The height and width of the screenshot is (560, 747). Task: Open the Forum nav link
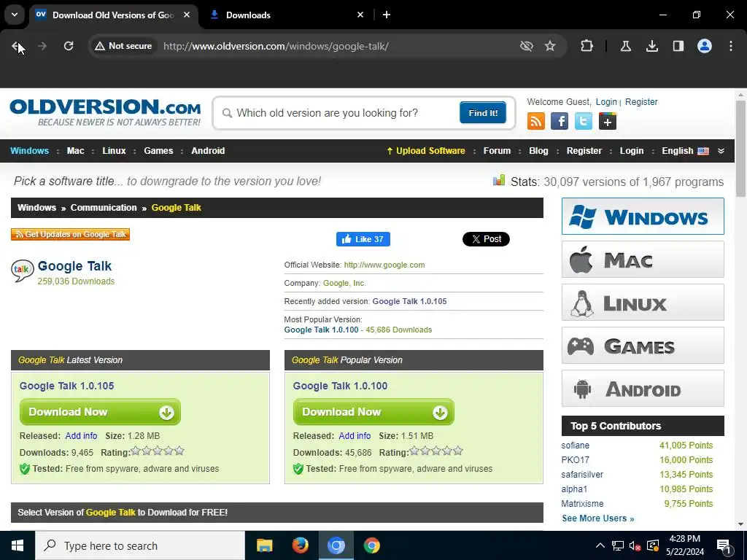[x=497, y=151]
